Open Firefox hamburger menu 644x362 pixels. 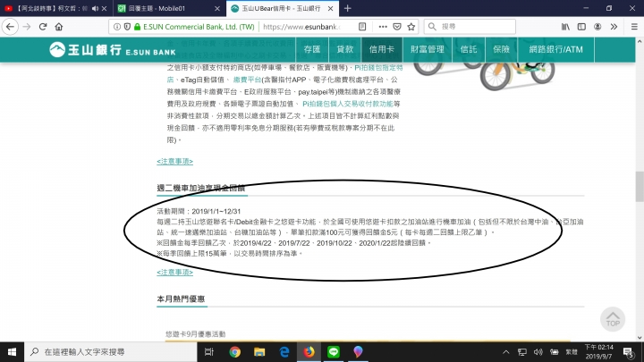point(634,27)
